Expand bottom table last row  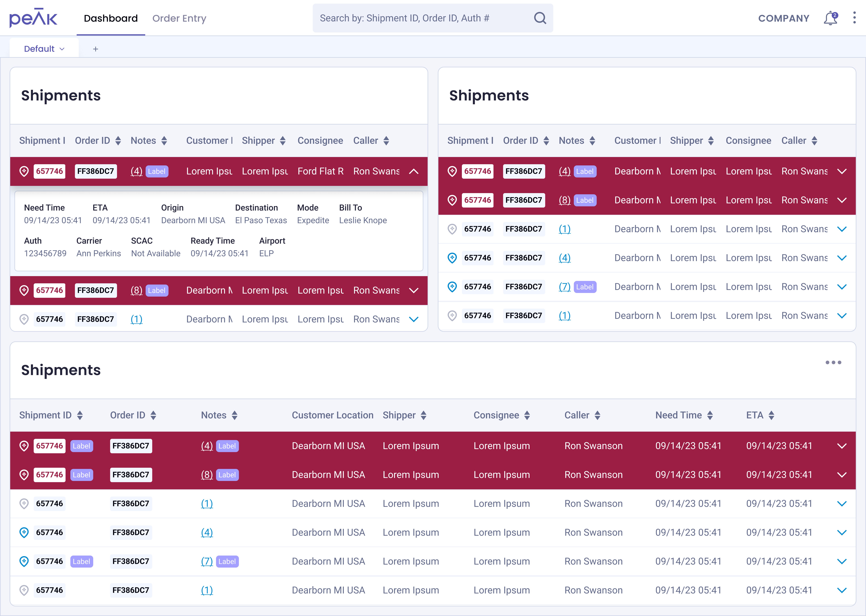(842, 590)
